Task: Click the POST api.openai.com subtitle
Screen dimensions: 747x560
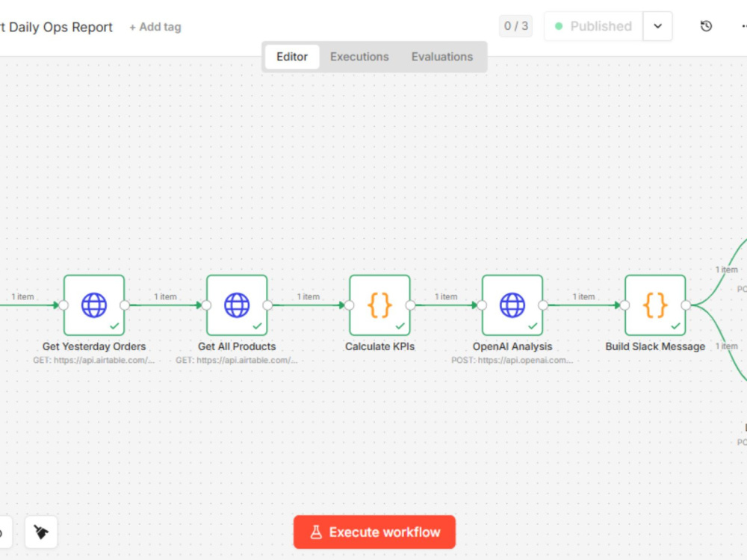Action: tap(512, 361)
